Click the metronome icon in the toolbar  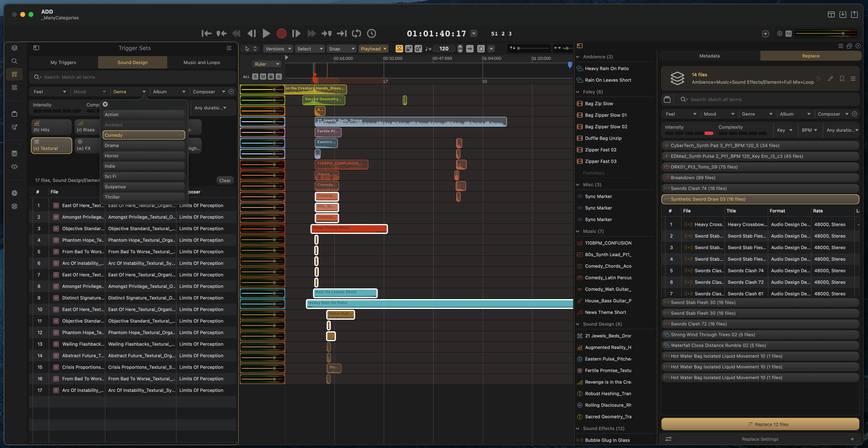click(x=481, y=49)
